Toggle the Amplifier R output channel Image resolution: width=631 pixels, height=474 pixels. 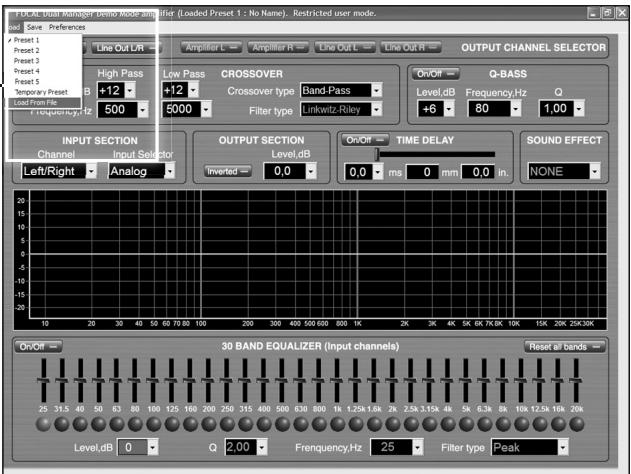pyautogui.click(x=278, y=47)
